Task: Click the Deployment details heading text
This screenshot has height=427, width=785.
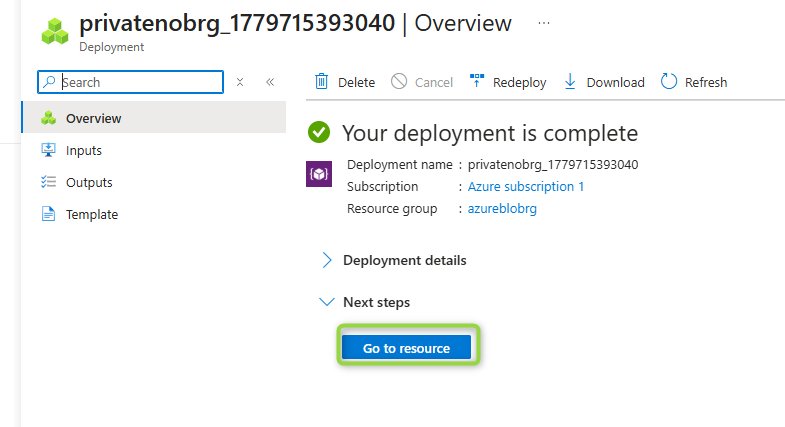Action: [405, 260]
